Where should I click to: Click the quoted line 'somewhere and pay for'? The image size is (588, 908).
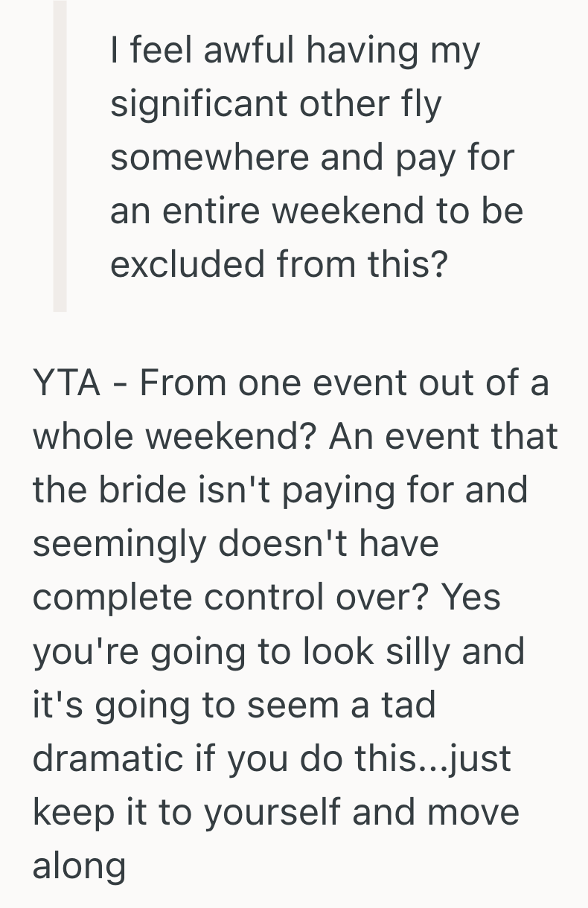coord(313,158)
